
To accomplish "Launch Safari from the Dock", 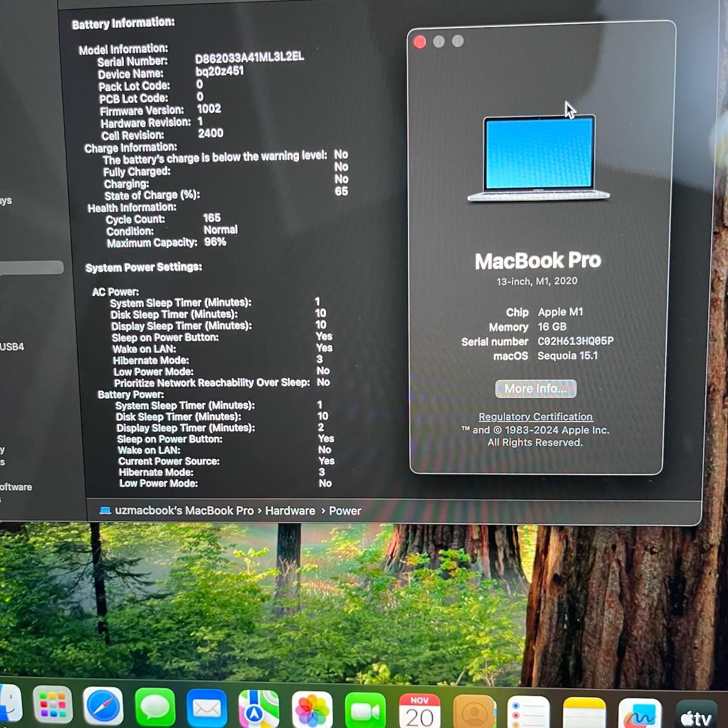I will pos(103,706).
